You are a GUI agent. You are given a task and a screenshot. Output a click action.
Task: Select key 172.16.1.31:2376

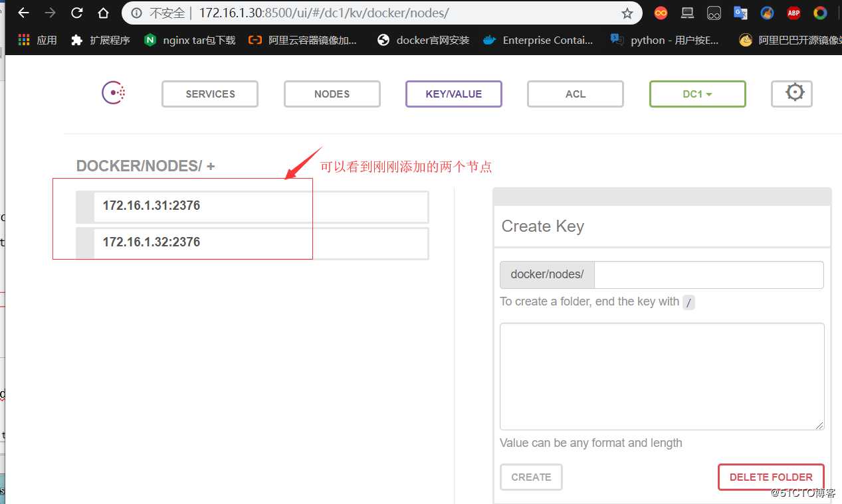253,207
